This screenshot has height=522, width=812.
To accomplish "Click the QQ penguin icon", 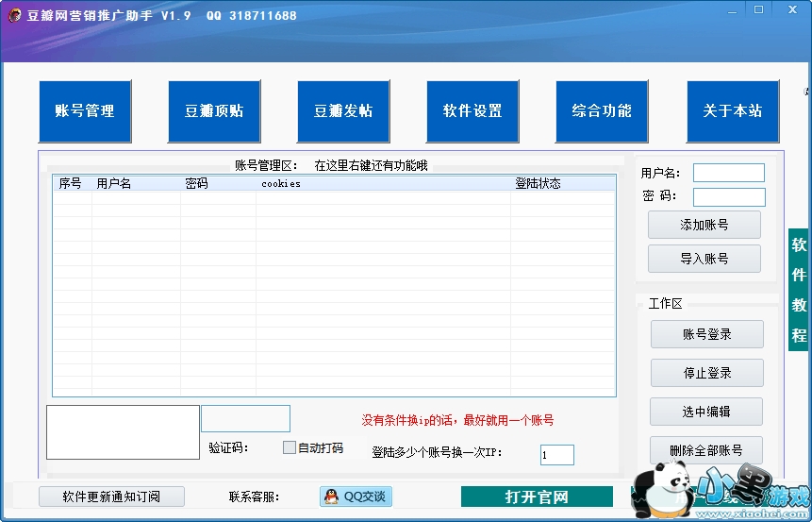I will [331, 497].
